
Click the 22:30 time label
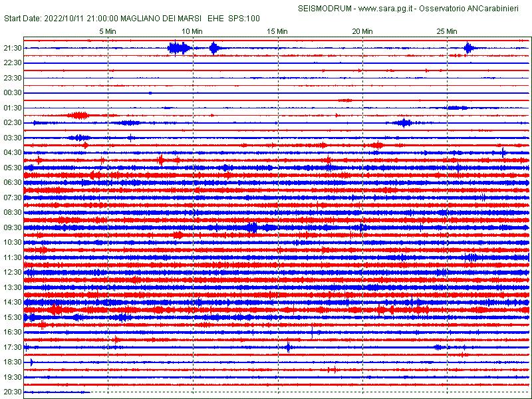click(x=13, y=63)
